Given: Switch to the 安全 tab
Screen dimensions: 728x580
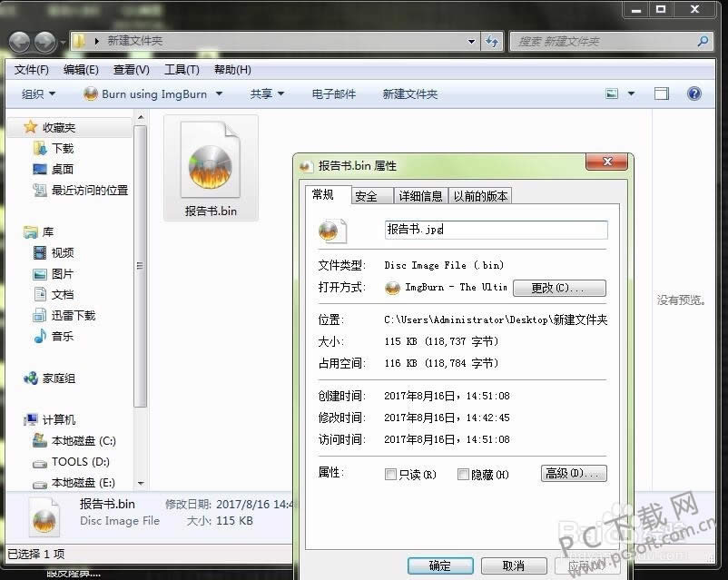Looking at the screenshot, I should pos(366,196).
